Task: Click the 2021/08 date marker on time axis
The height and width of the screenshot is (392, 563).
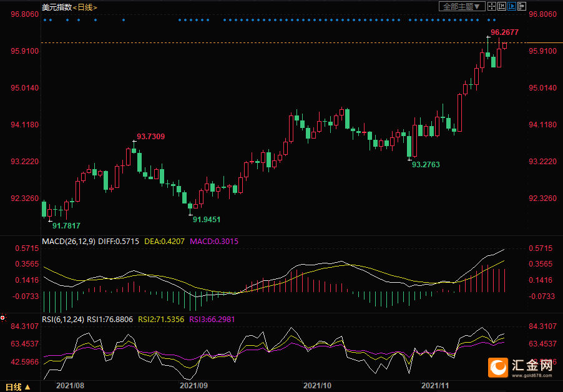Action: pyautogui.click(x=70, y=386)
